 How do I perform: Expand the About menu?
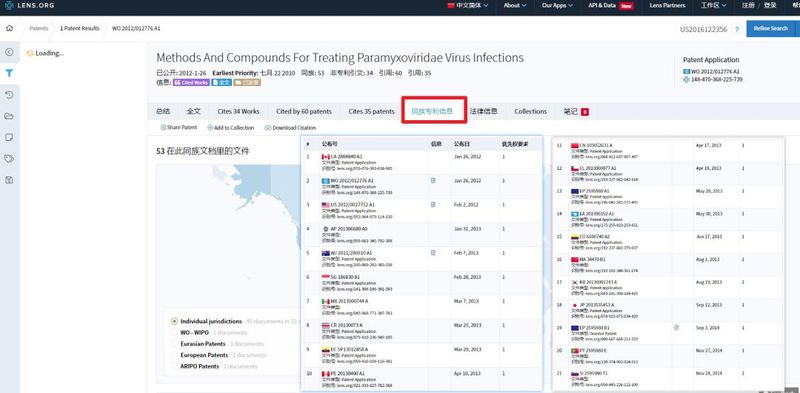coord(515,6)
